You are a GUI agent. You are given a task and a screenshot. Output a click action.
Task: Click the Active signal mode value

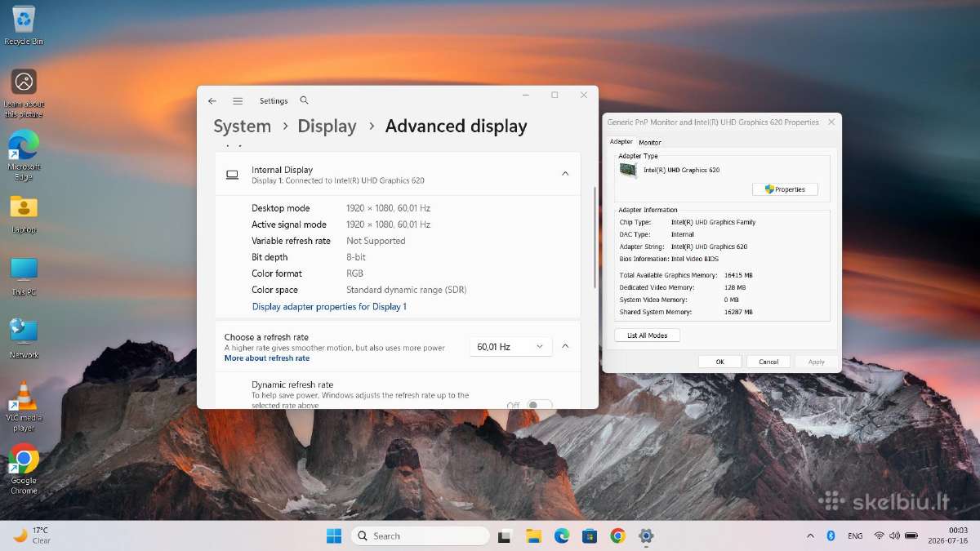[x=388, y=224]
